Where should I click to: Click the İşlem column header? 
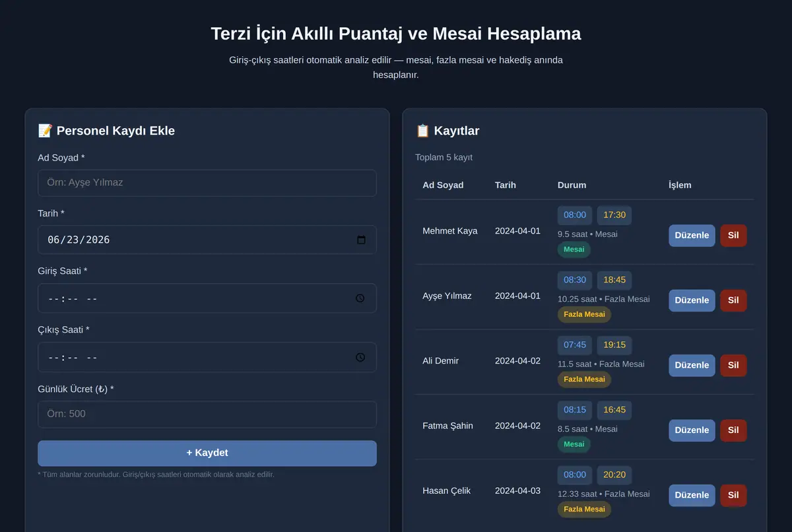tap(680, 185)
